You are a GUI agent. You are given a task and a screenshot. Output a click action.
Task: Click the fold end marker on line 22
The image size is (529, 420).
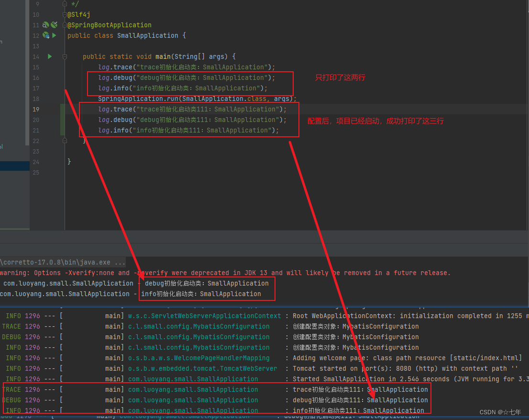65,141
